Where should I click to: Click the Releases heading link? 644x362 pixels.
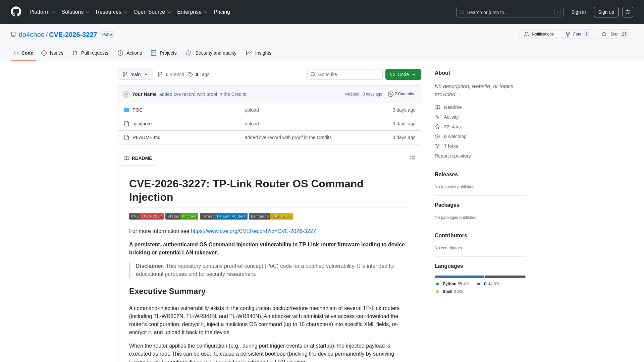coord(446,175)
